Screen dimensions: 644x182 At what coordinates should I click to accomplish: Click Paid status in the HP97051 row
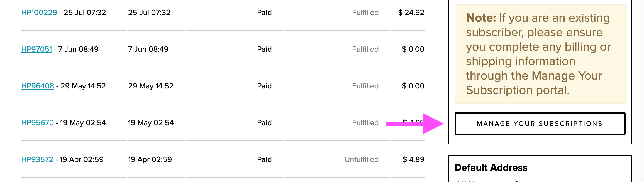264,49
